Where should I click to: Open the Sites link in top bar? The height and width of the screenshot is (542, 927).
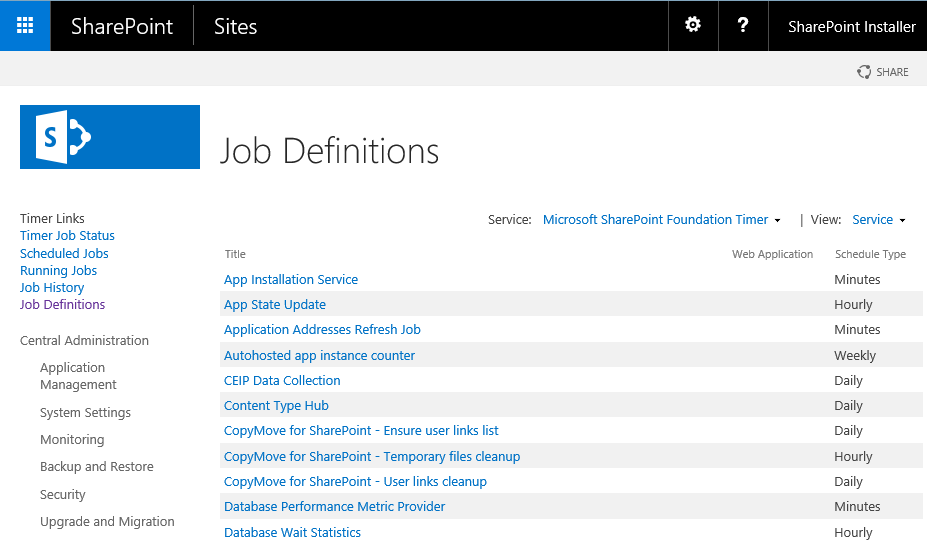[x=235, y=27]
